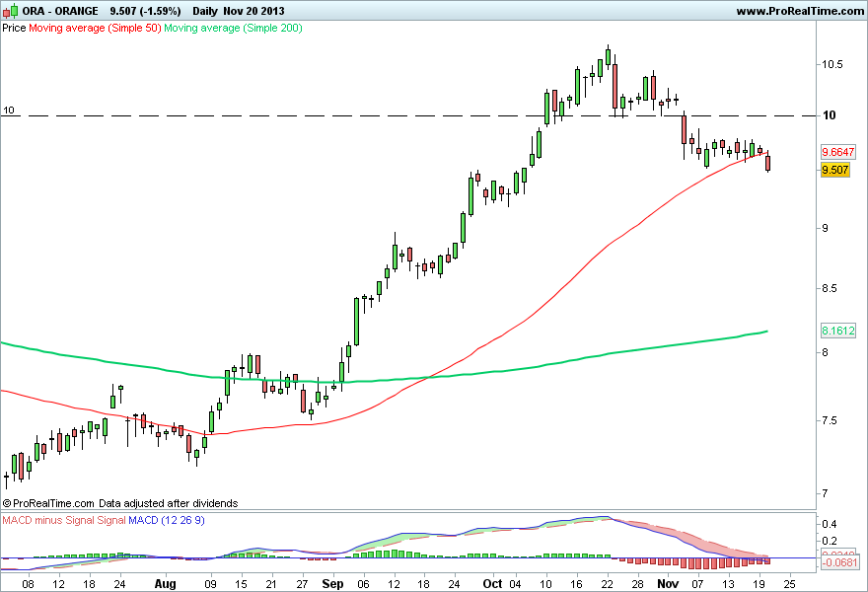
Task: Click the 7.5 price axis label
Action: (x=830, y=421)
